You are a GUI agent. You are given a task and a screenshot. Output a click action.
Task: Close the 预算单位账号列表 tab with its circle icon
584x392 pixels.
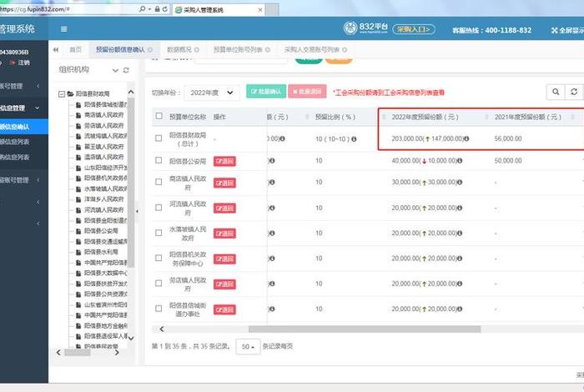pos(268,49)
